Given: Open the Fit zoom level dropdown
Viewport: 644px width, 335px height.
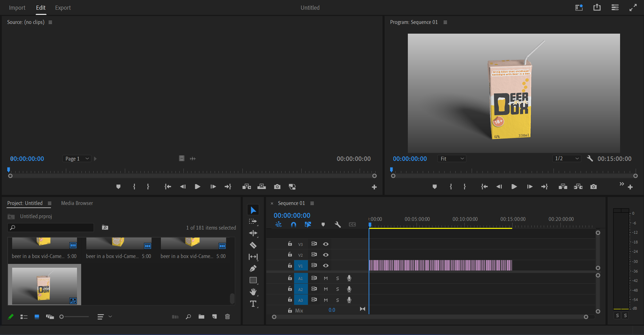Looking at the screenshot, I should tap(452, 158).
